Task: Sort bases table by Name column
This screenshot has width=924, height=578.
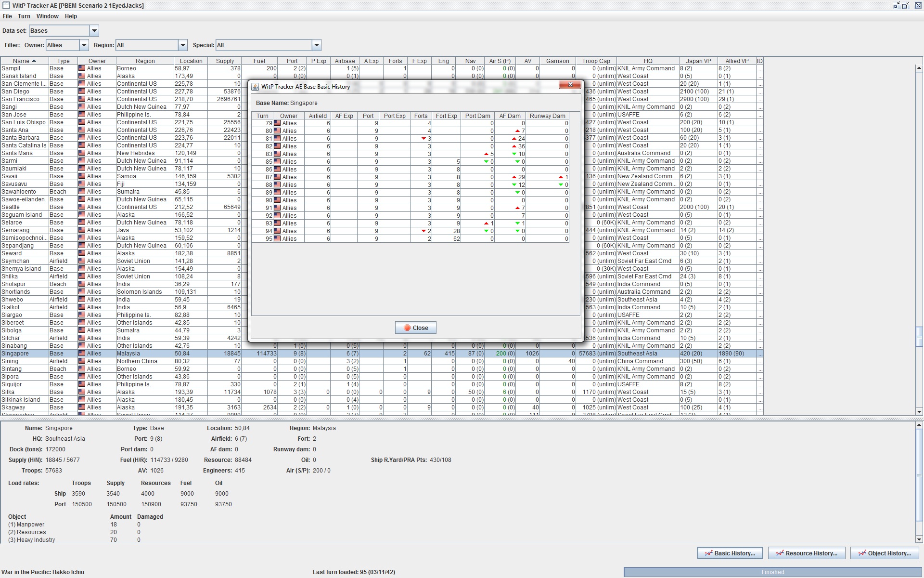Action: [25, 61]
